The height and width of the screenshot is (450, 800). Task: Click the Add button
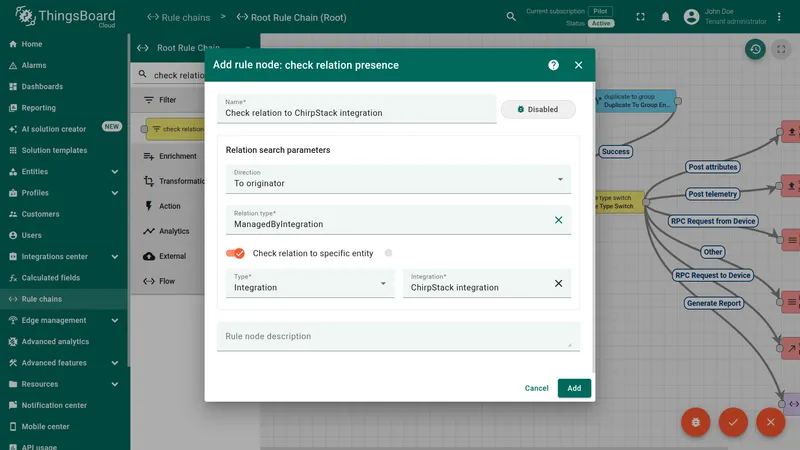coord(574,388)
